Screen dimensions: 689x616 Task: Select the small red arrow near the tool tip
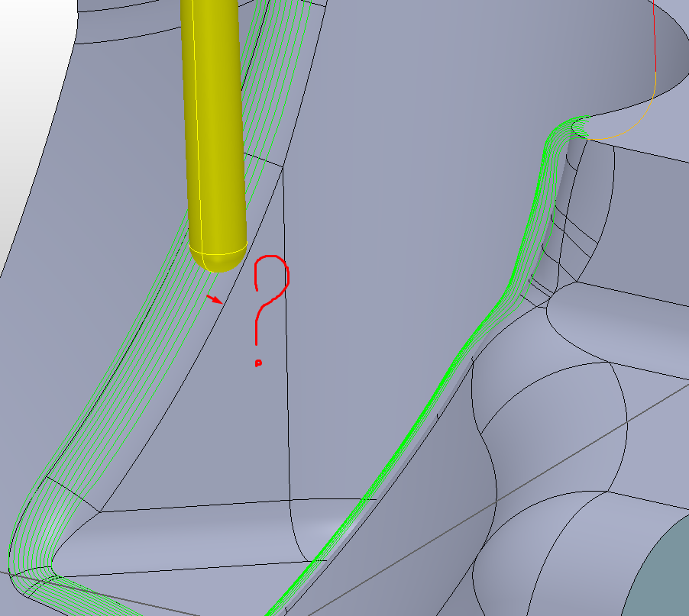pyautogui.click(x=215, y=298)
